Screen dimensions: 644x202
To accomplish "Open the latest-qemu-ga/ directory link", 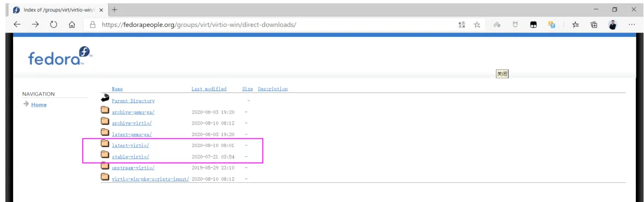I will [132, 134].
